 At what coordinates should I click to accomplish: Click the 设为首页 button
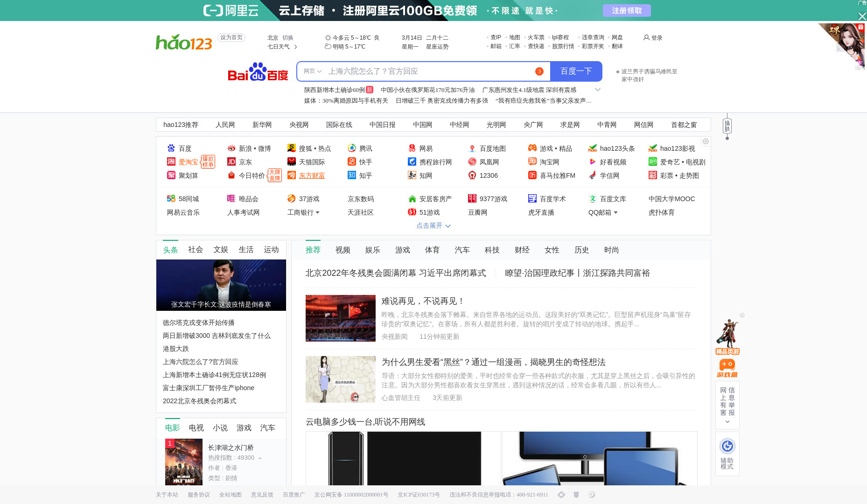(231, 38)
